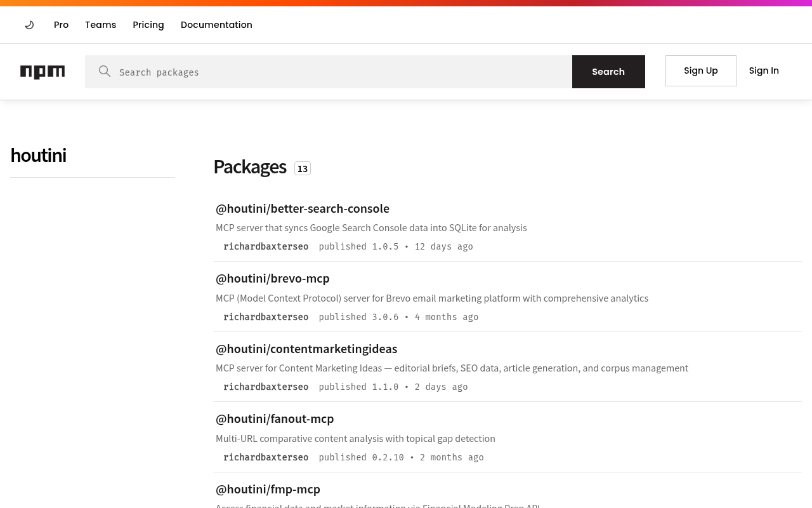Screen dimensions: 812x508
Task: Open the Pro menu item
Action: tap(61, 25)
